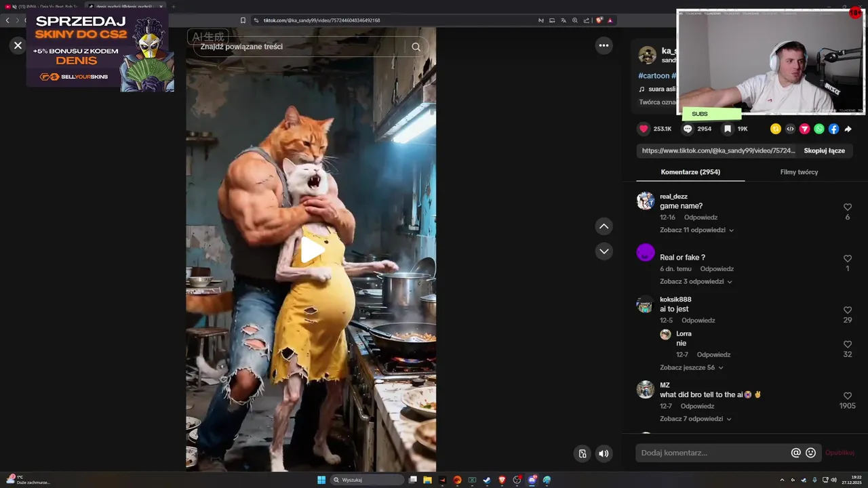Screen dimensions: 868x488
Task: Open comments via the speech bubble 2954
Action: (x=688, y=129)
